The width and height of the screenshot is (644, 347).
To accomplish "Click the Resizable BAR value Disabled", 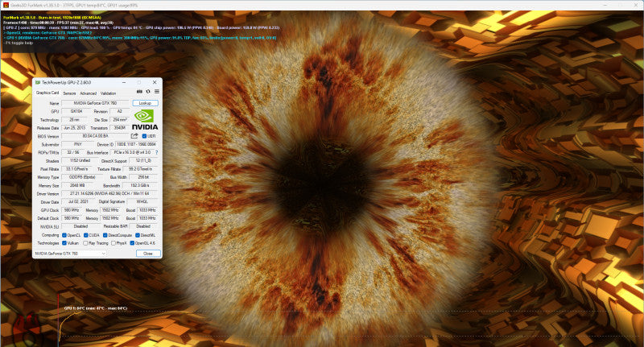I will [143, 226].
